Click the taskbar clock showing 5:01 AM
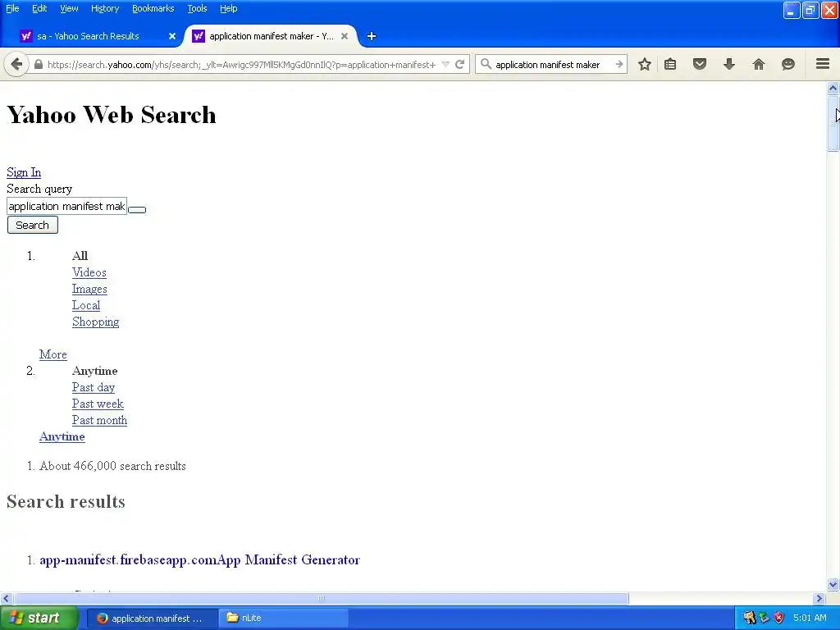 click(x=810, y=619)
